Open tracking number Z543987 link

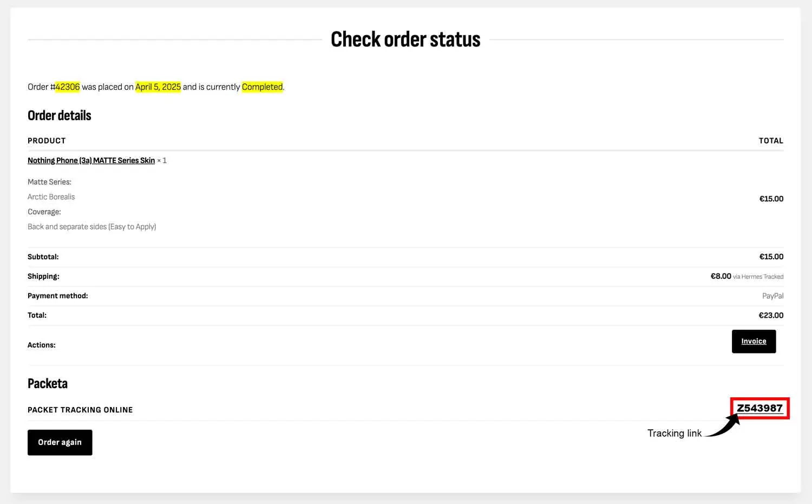tap(759, 408)
